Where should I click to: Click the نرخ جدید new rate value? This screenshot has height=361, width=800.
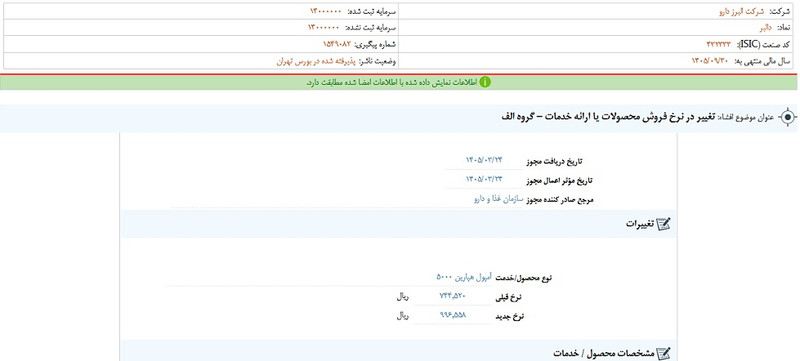pyautogui.click(x=453, y=315)
